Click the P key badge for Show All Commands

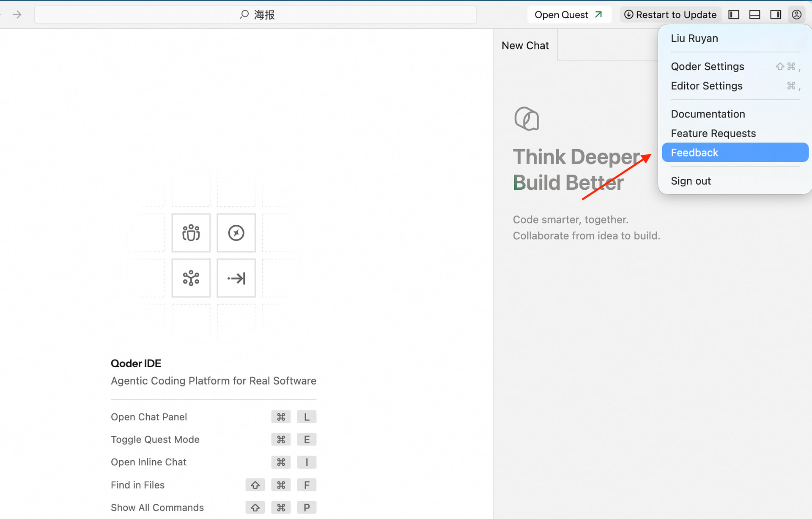click(307, 508)
